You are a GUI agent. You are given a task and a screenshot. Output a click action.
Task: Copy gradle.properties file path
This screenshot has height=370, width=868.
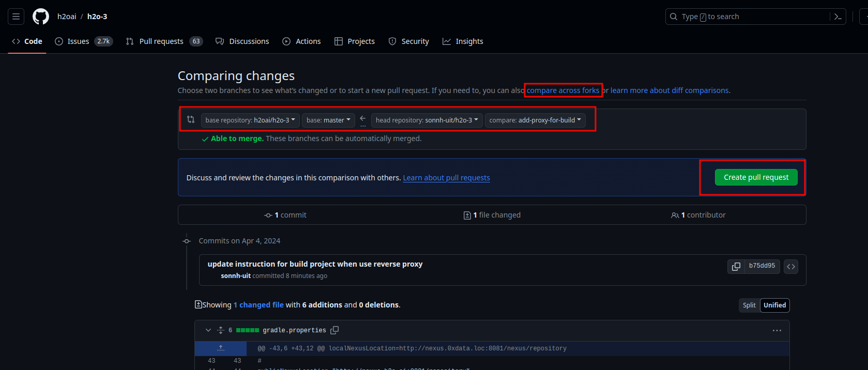(x=334, y=330)
